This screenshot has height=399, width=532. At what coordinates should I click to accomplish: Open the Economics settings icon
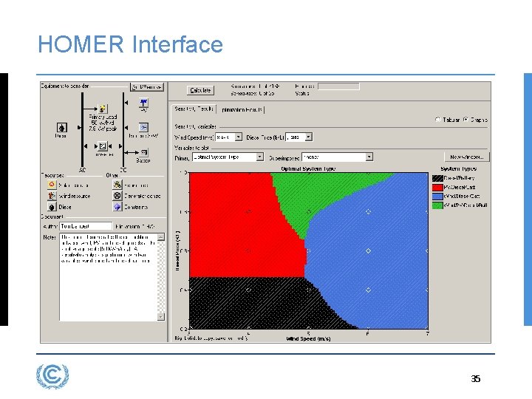coord(117,185)
